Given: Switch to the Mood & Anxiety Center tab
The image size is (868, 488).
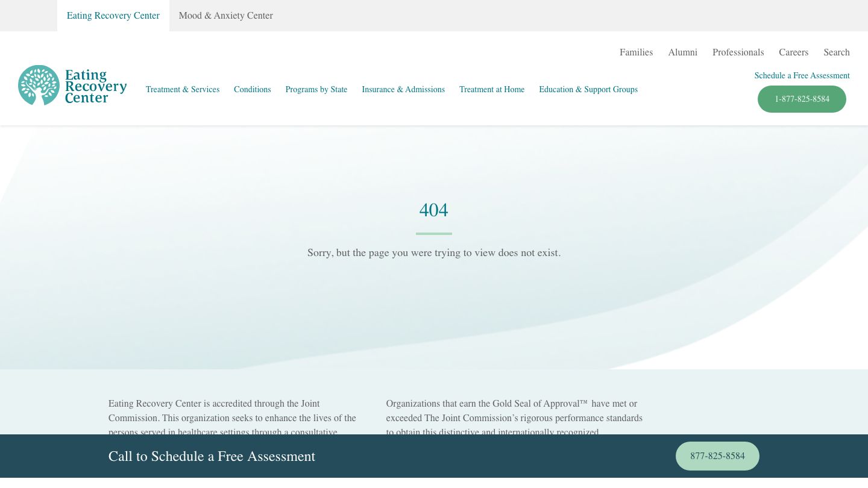Looking at the screenshot, I should pos(225,16).
